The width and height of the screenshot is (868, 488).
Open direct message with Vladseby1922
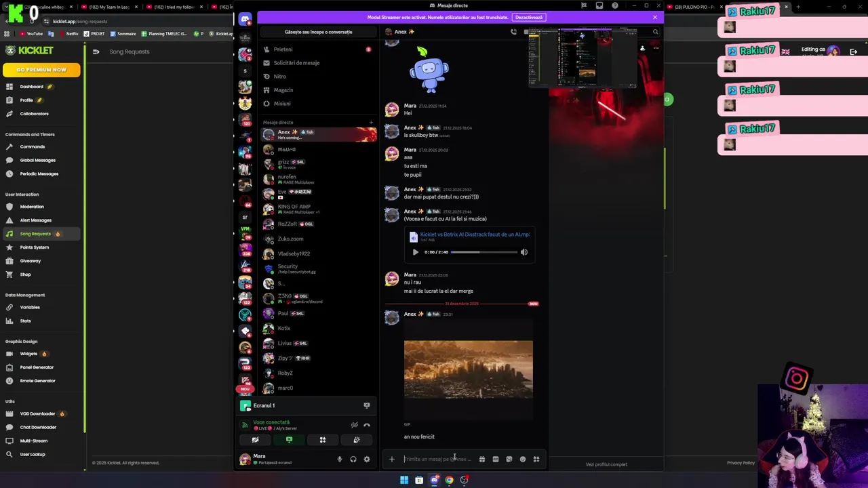pos(317,254)
